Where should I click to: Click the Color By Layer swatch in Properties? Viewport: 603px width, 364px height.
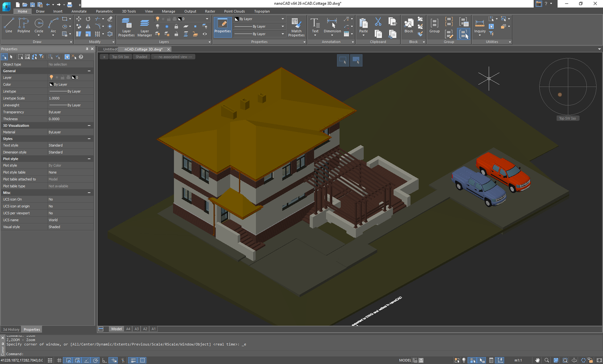[51, 84]
